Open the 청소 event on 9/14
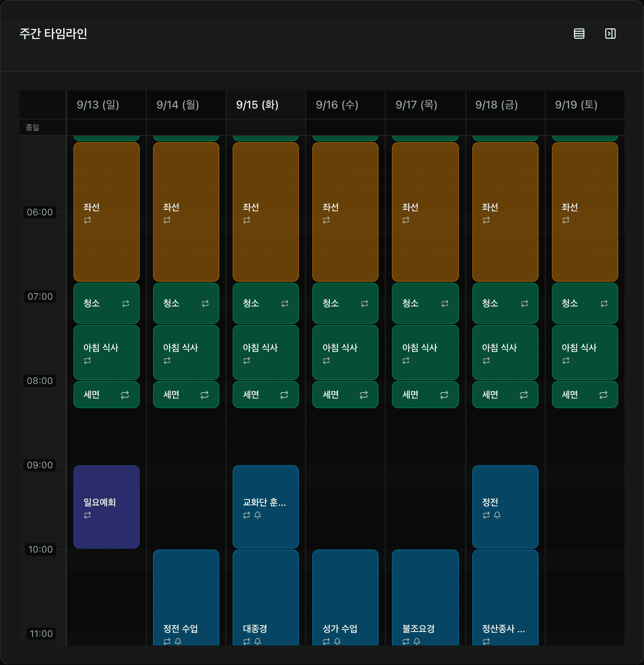This screenshot has height=665, width=644. pos(186,303)
